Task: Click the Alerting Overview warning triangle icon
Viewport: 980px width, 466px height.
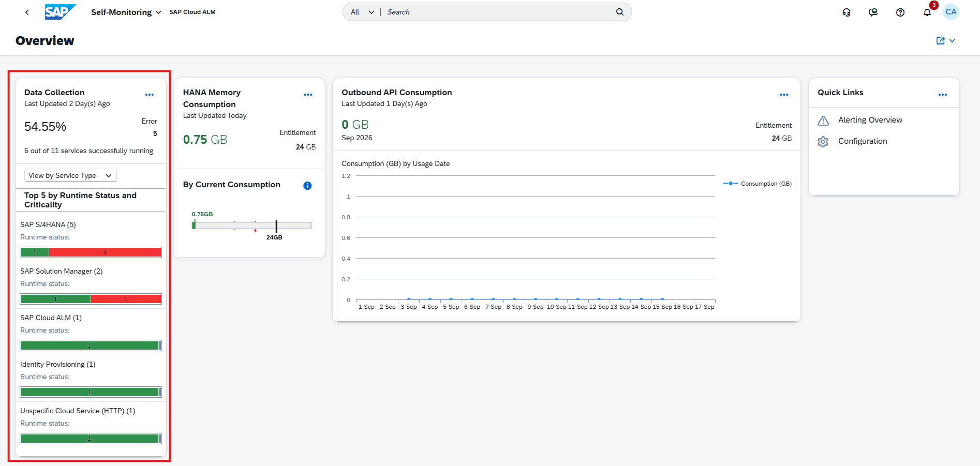Action: click(x=823, y=121)
